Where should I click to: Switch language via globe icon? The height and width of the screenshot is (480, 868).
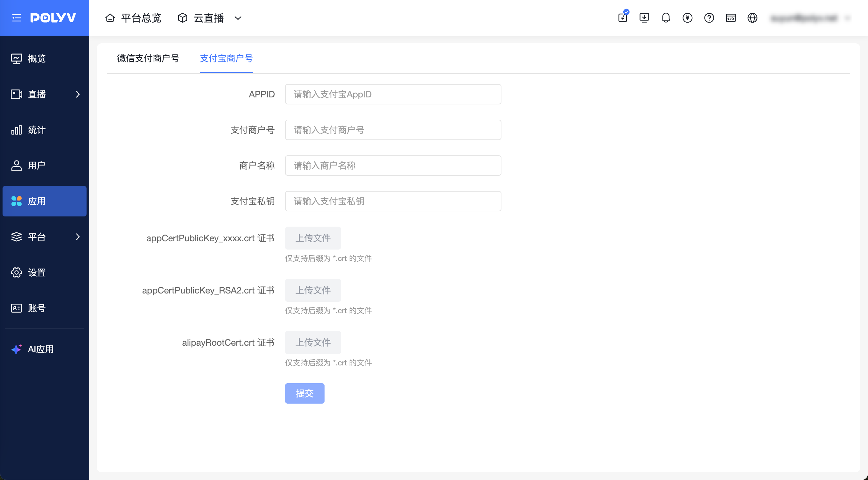752,18
